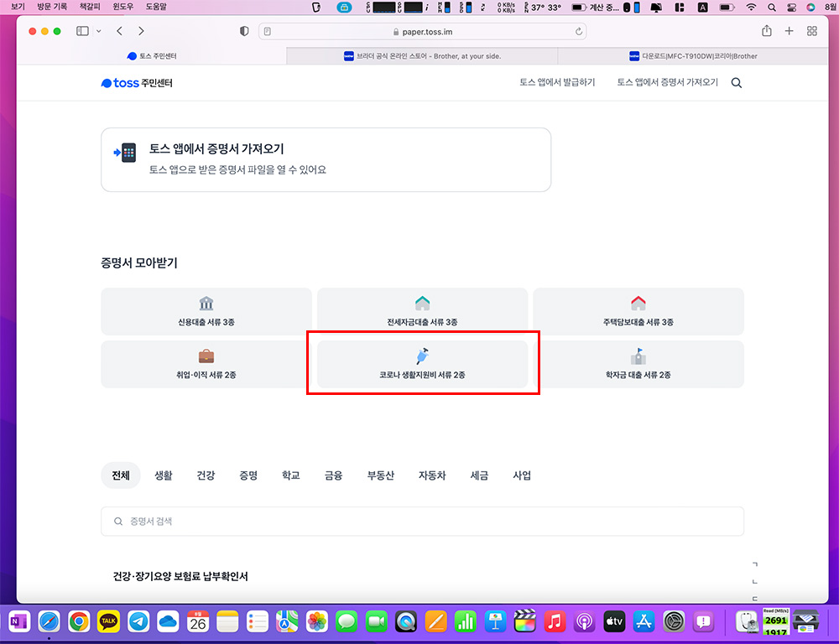The height and width of the screenshot is (644, 839).
Task: Open the App Store in Dock
Action: (644, 621)
